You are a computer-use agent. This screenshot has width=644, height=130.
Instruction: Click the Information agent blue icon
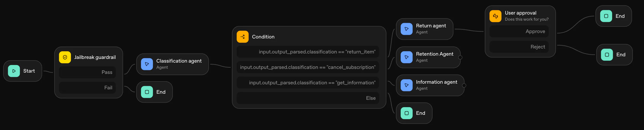pyautogui.click(x=407, y=85)
